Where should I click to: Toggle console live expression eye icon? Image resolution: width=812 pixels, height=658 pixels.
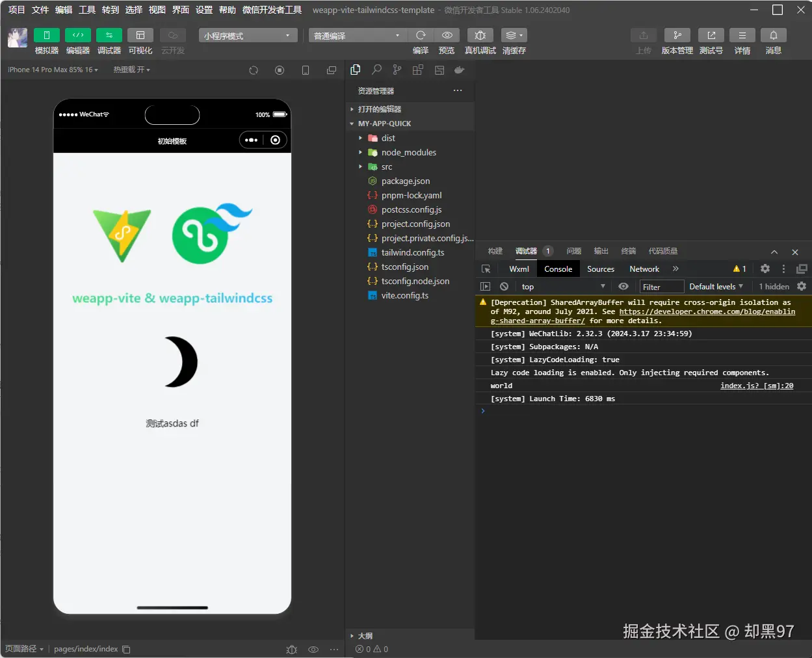tap(623, 286)
